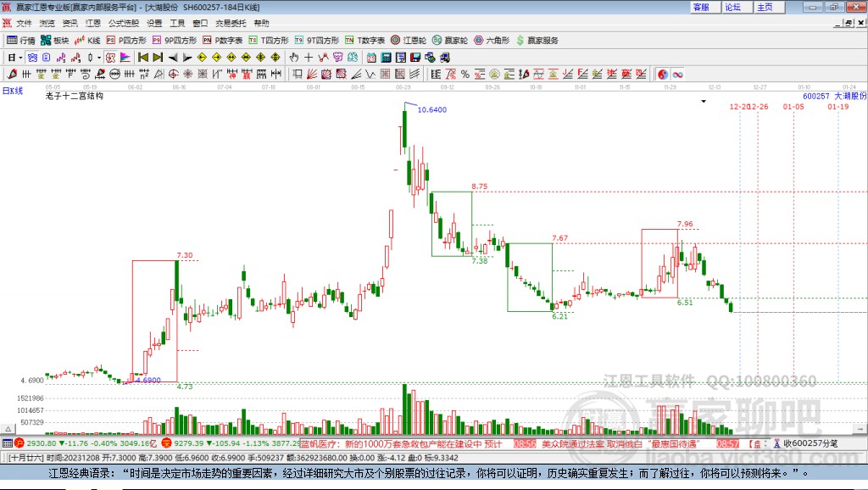Click the 深 Shenzhen index badge
The width and height of the screenshot is (868, 490).
(x=167, y=443)
